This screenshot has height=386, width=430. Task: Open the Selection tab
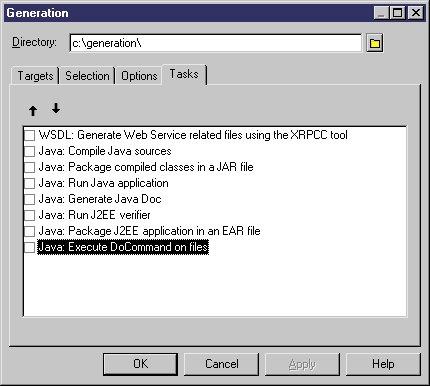pos(87,76)
